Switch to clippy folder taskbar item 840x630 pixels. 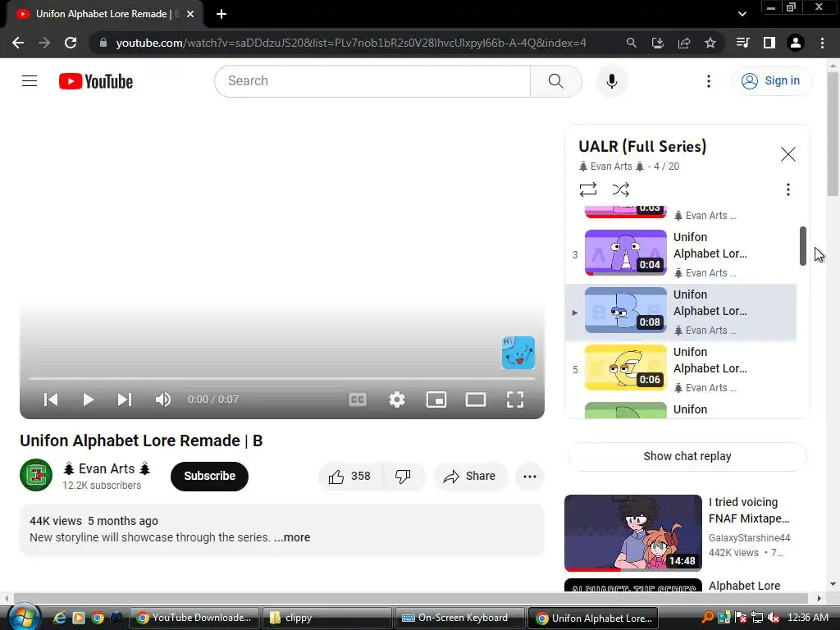click(326, 618)
